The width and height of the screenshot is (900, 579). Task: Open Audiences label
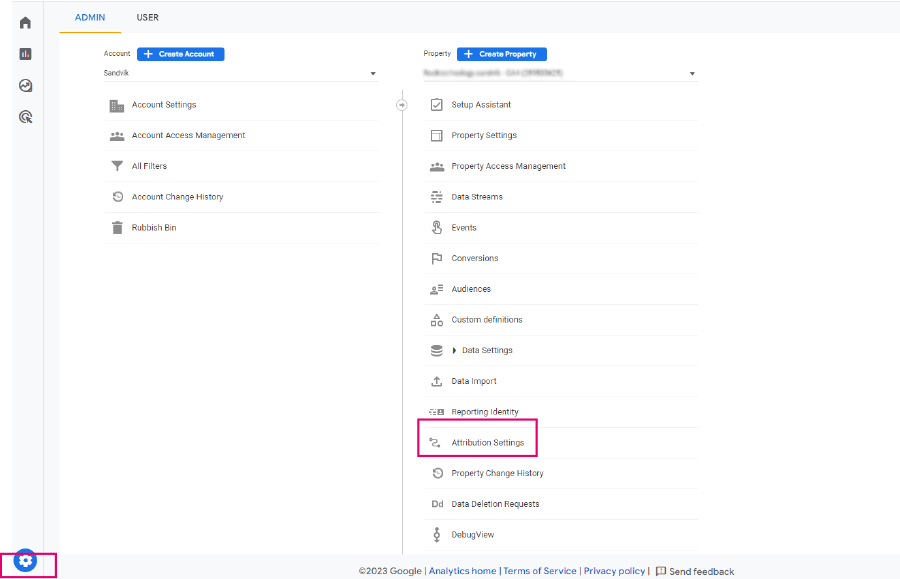point(471,289)
